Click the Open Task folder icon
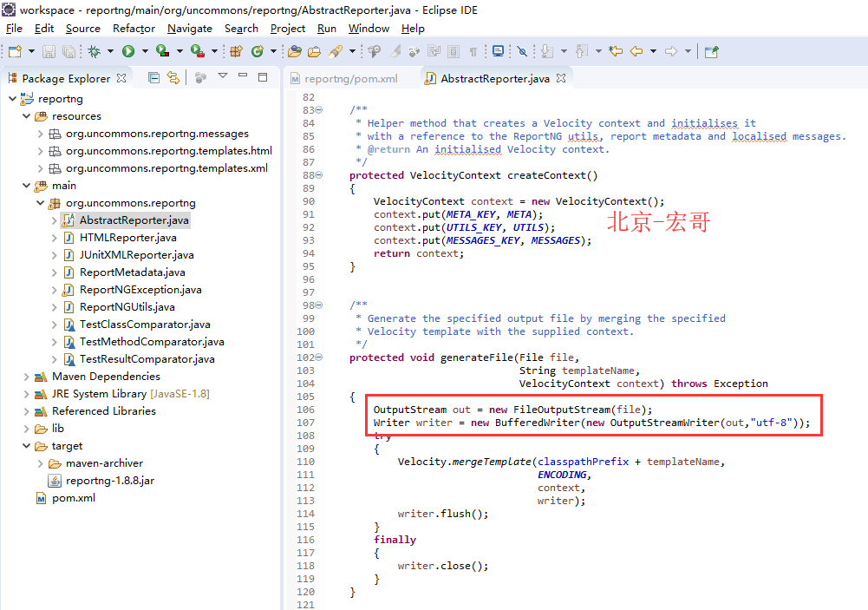Viewport: 868px width, 610px height. point(315,51)
